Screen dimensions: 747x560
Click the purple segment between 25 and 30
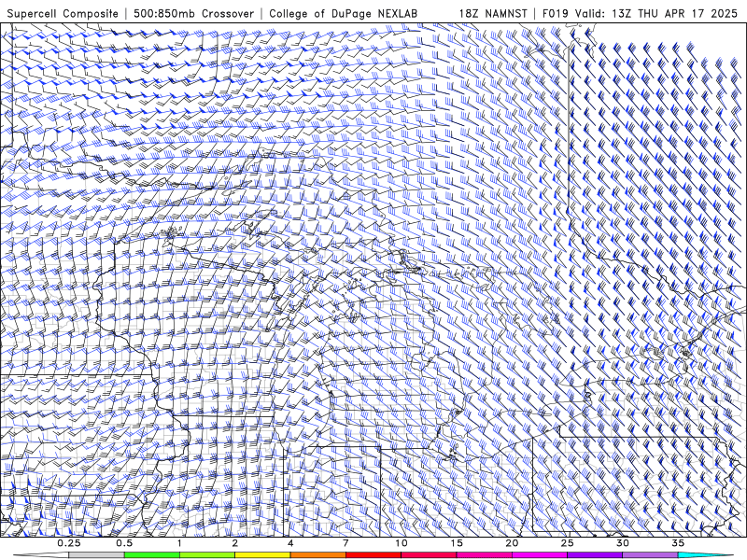595,555
